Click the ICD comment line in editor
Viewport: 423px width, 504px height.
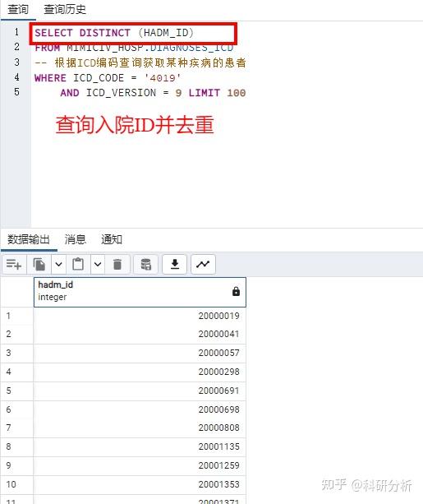pos(140,62)
